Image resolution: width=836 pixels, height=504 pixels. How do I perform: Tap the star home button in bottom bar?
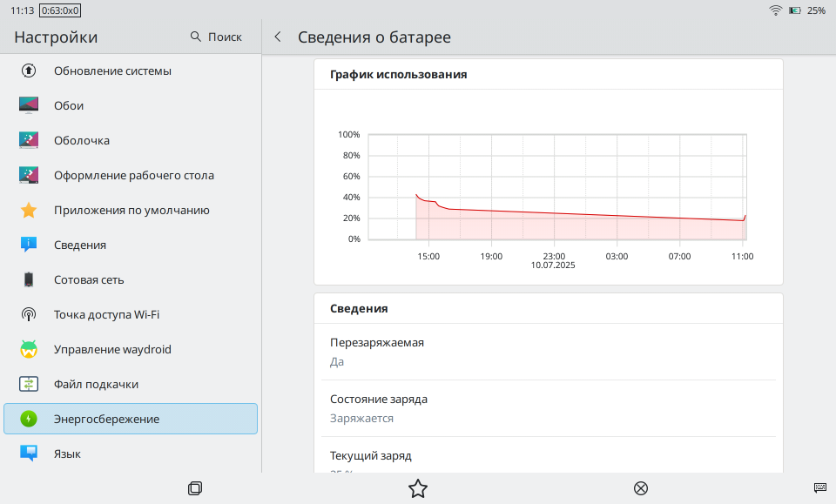418,488
